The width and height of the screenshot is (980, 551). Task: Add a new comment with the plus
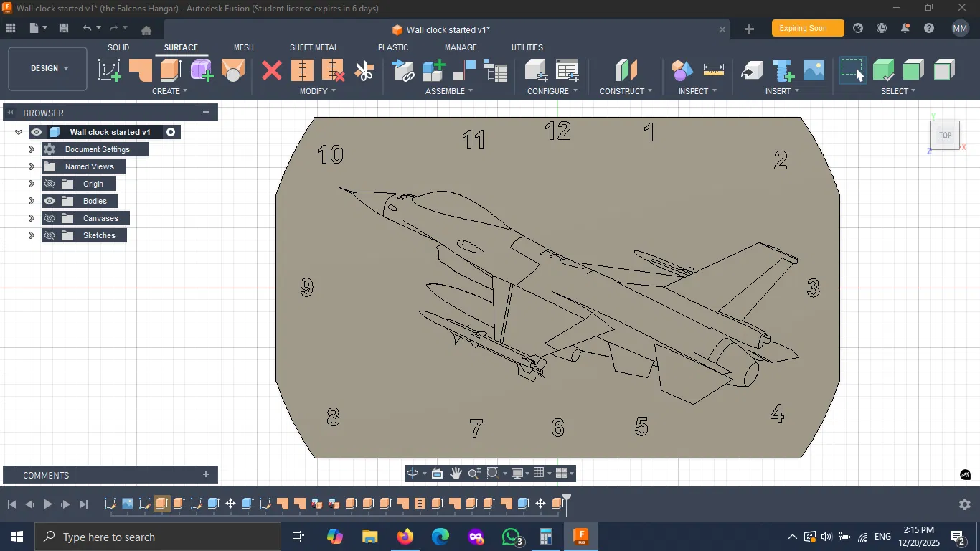(x=206, y=475)
